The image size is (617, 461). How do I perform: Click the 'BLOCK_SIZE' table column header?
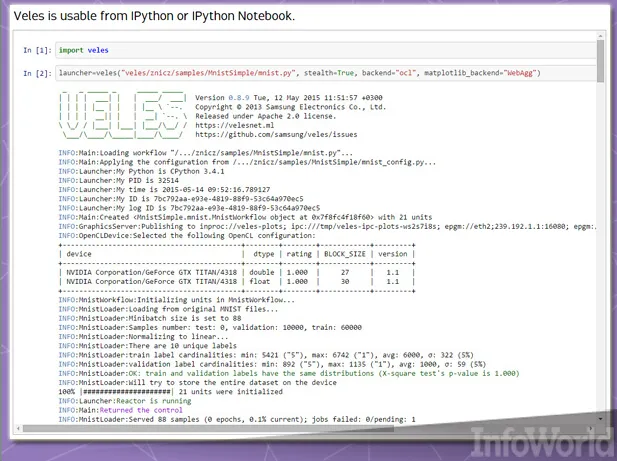[345, 254]
